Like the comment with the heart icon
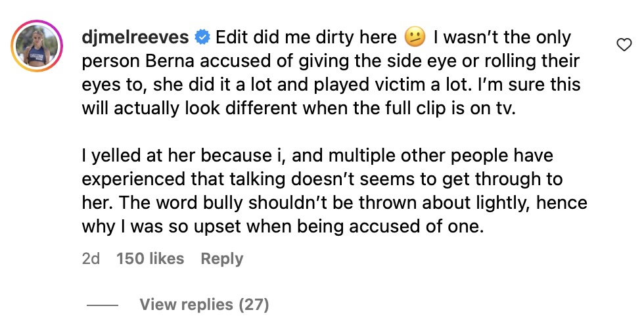 click(x=624, y=45)
